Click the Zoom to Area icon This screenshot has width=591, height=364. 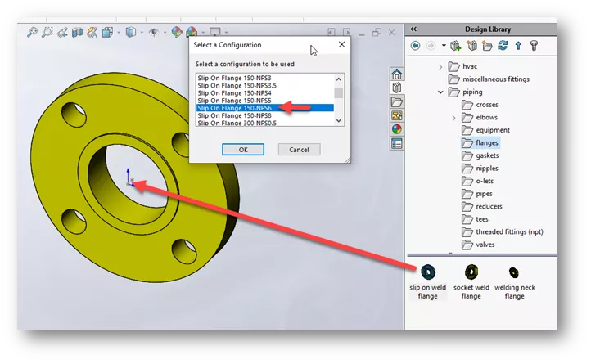pos(47,33)
